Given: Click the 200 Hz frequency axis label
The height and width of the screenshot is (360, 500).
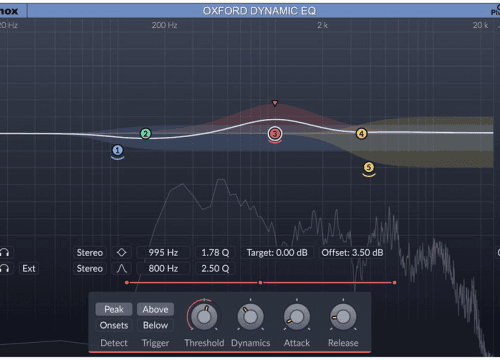Looking at the screenshot, I should (164, 25).
